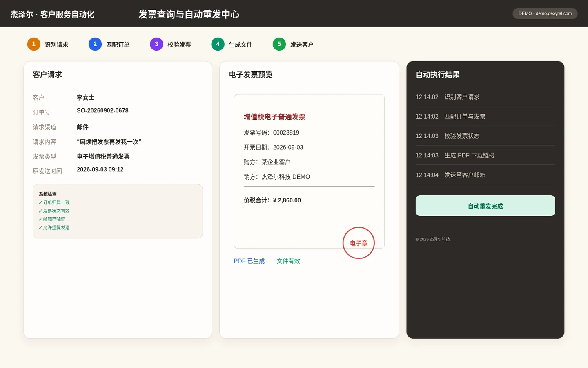Click log entry 发送至客户邮箱
The height and width of the screenshot is (368, 588).
pos(486,175)
